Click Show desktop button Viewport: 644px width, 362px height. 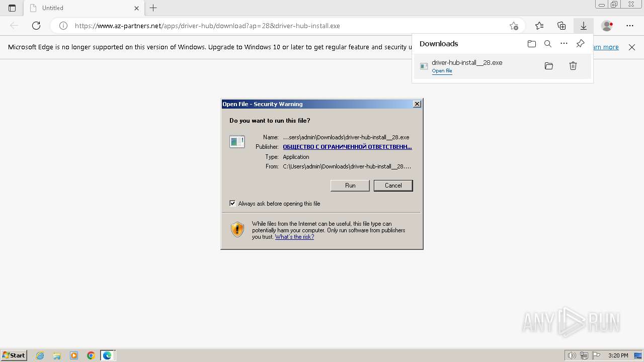tap(638, 355)
